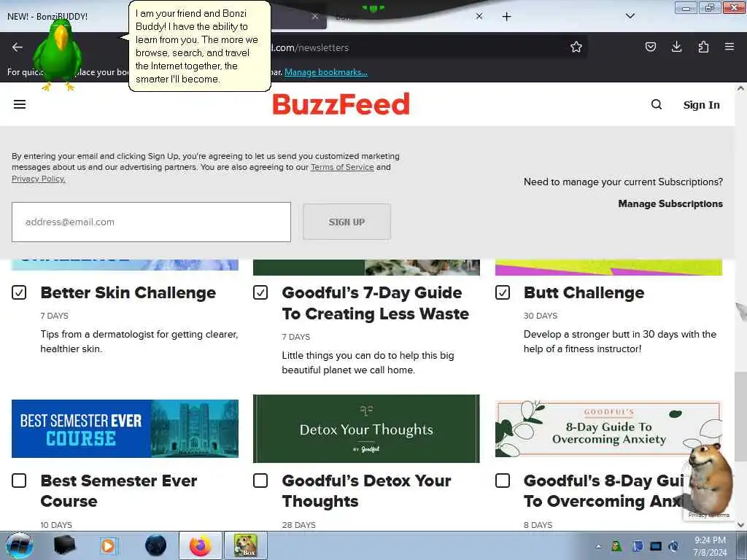Open the Firefox application menu
This screenshot has width=747, height=560.
click(729, 47)
